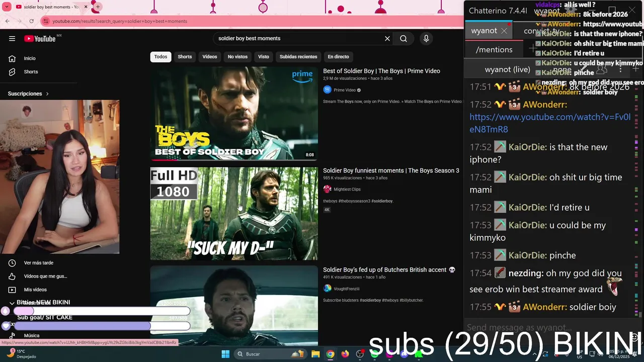Click title 'Best of Soldier Boy | The Boys | Prime Video'

click(381, 71)
